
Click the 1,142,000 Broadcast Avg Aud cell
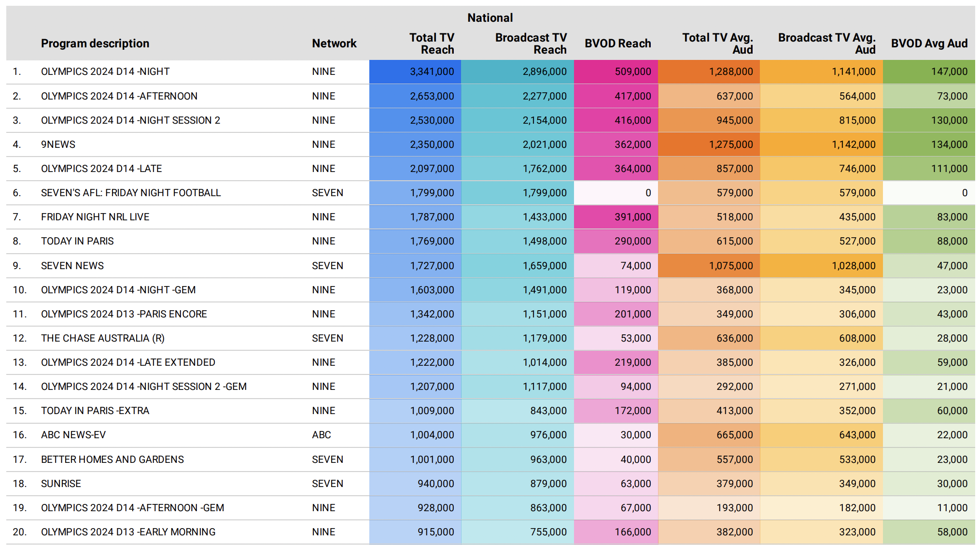point(821,144)
